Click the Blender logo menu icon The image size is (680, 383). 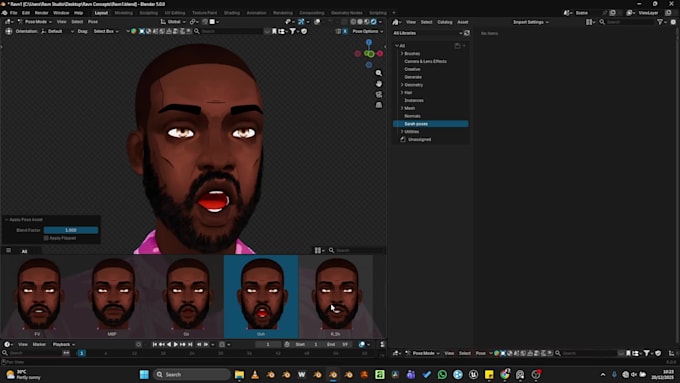click(4, 13)
